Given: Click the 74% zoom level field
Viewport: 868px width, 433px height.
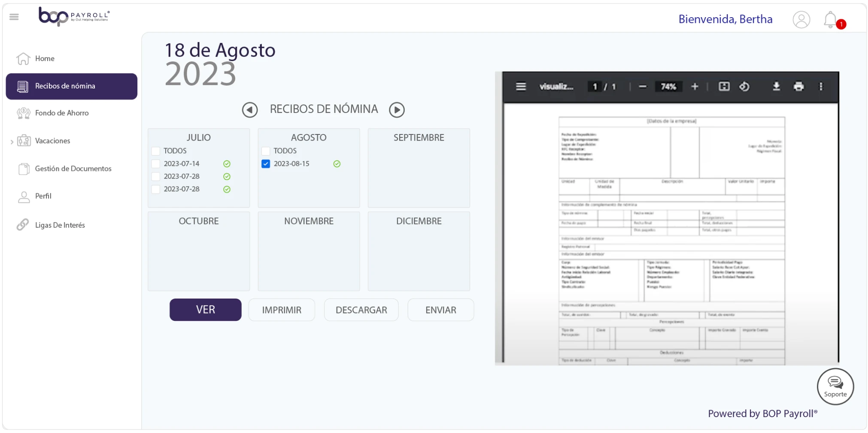Looking at the screenshot, I should pyautogui.click(x=668, y=87).
